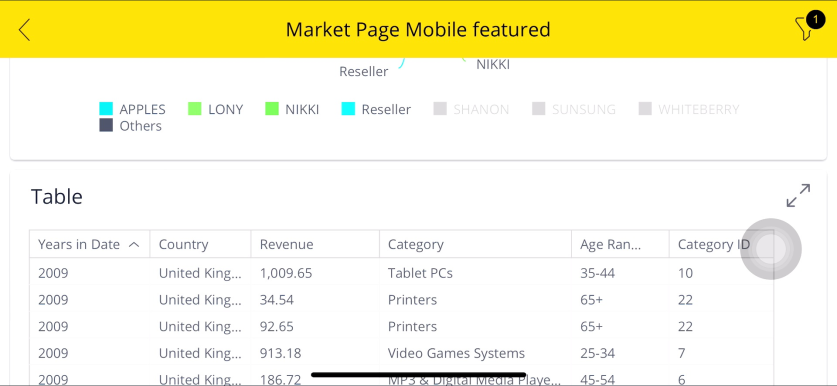The image size is (837, 386).
Task: Select the Video Games Systems cell
Action: [456, 353]
